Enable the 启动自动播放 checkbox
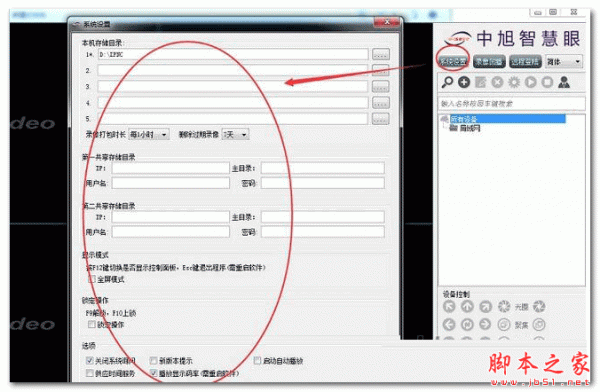 coord(257,360)
